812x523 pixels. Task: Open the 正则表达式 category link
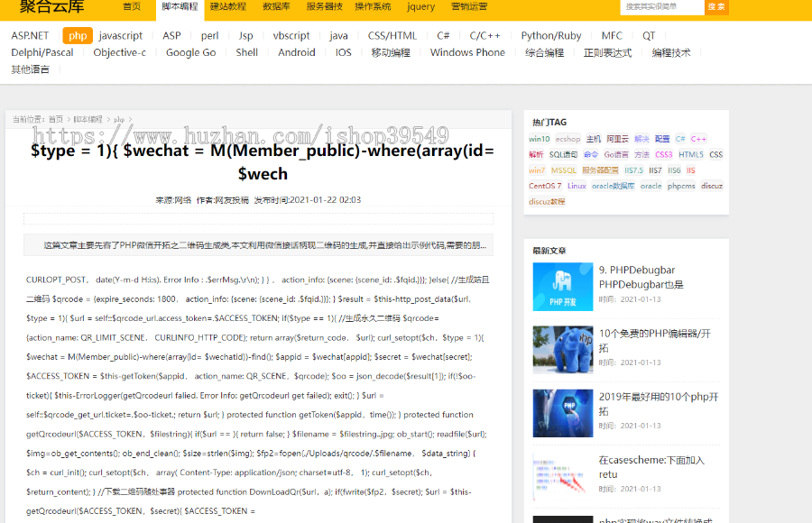607,52
